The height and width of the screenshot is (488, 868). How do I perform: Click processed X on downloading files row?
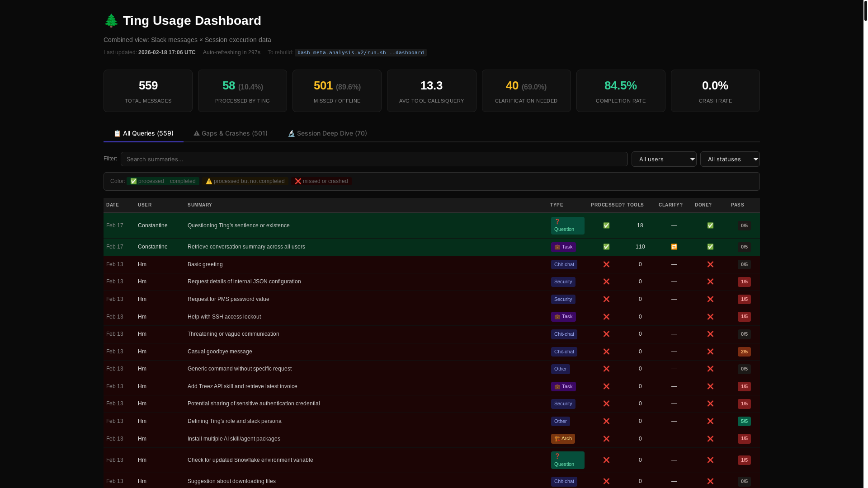[606, 481]
